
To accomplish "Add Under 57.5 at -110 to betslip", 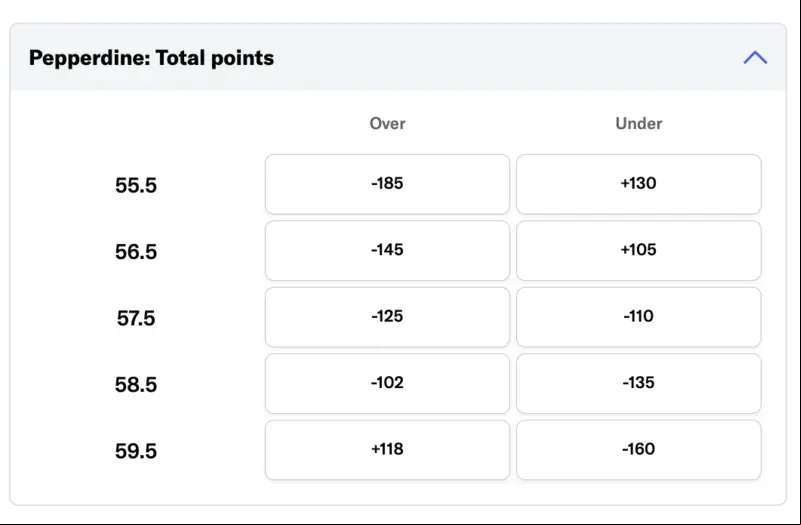I will 639,317.
